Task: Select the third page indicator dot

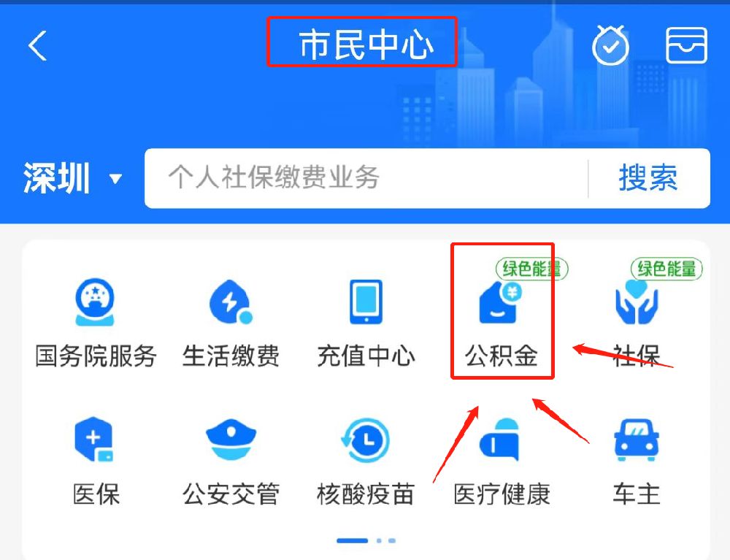Action: point(392,540)
